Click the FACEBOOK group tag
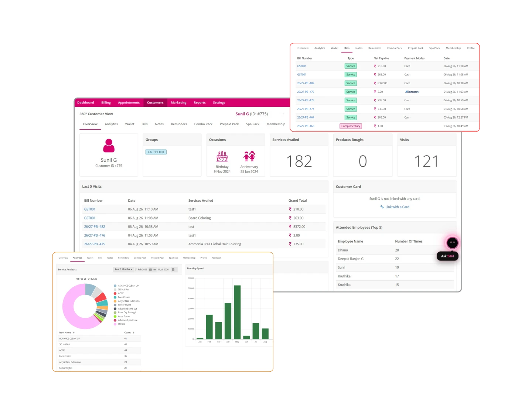Viewport: 532px width, 399px height. pyautogui.click(x=156, y=152)
